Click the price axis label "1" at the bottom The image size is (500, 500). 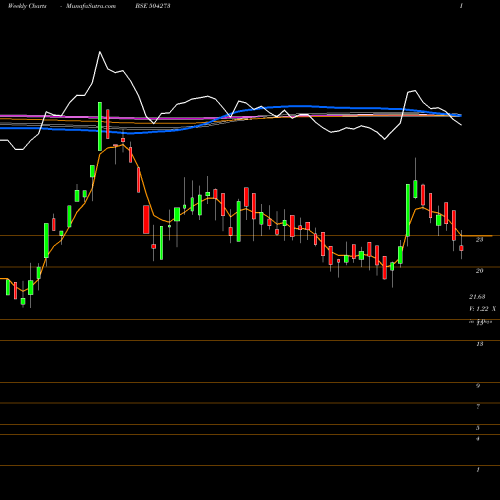478,470
